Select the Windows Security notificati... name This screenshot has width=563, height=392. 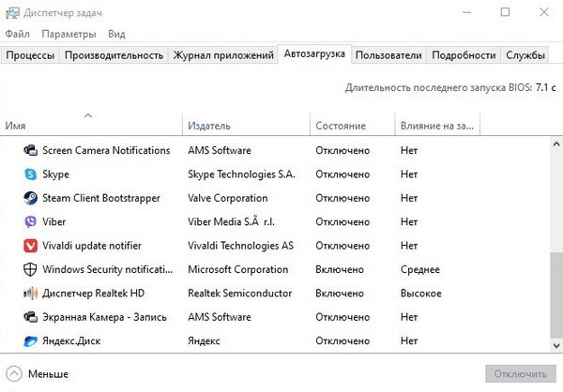[x=107, y=269]
